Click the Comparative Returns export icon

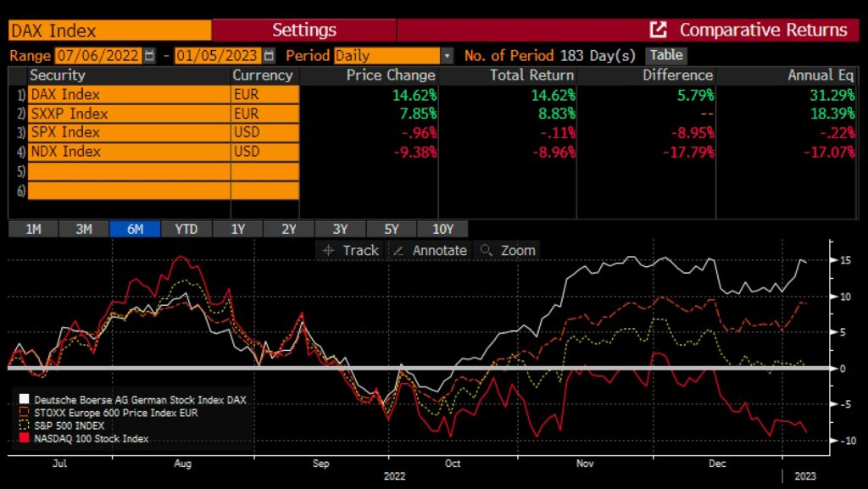click(658, 30)
